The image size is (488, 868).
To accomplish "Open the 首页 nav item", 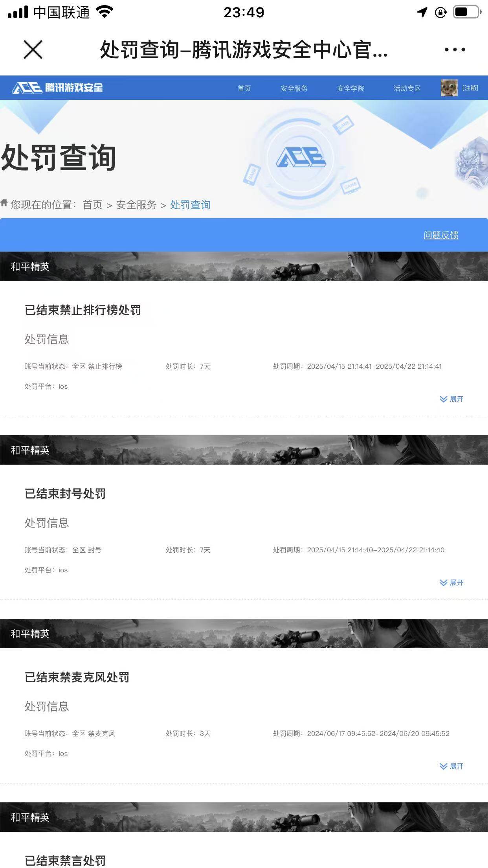I will (x=244, y=88).
